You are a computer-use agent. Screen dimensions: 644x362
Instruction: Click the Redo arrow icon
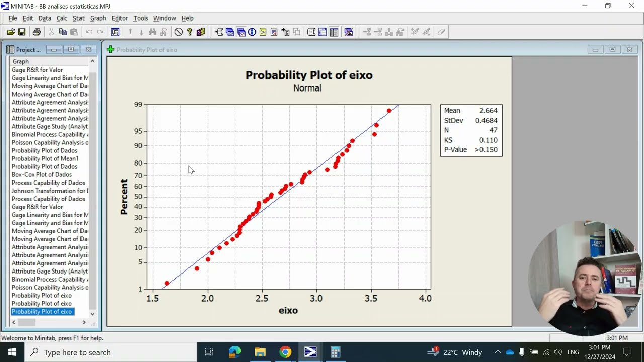[100, 32]
